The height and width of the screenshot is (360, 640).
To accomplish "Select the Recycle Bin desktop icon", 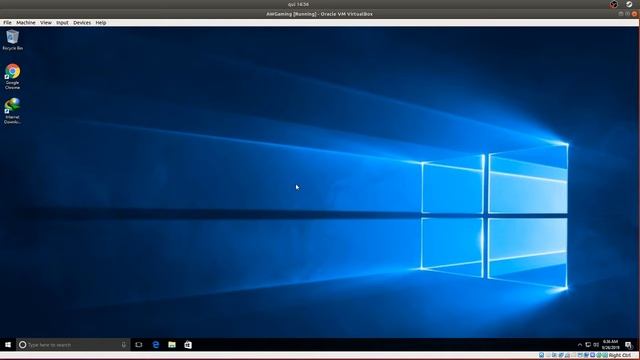I will tap(13, 40).
